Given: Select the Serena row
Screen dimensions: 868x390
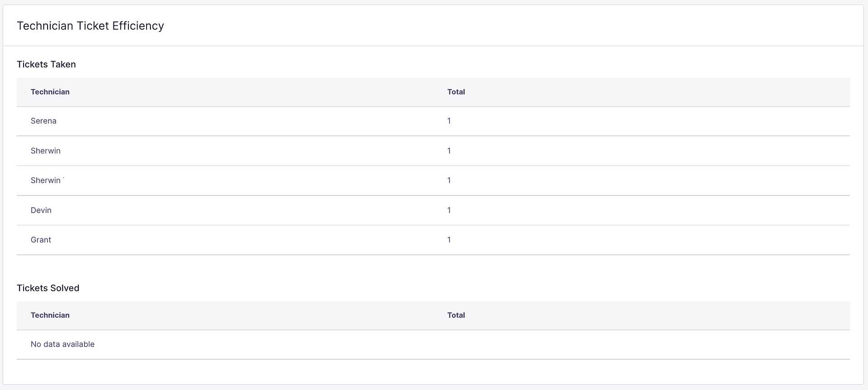Looking at the screenshot, I should pyautogui.click(x=43, y=121).
